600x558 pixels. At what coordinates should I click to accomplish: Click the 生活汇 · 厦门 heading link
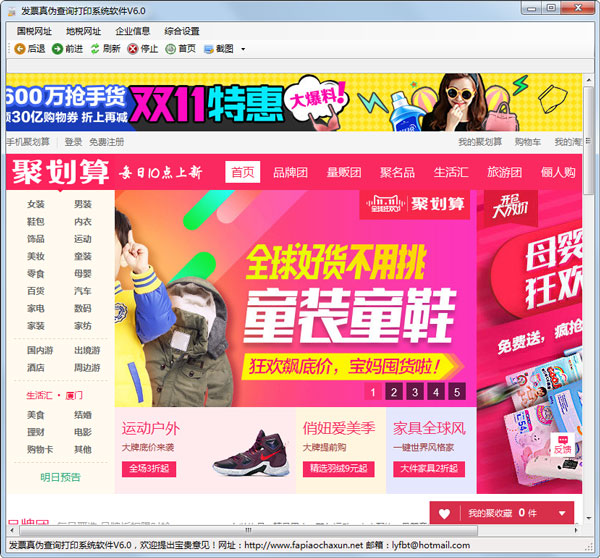tap(54, 395)
